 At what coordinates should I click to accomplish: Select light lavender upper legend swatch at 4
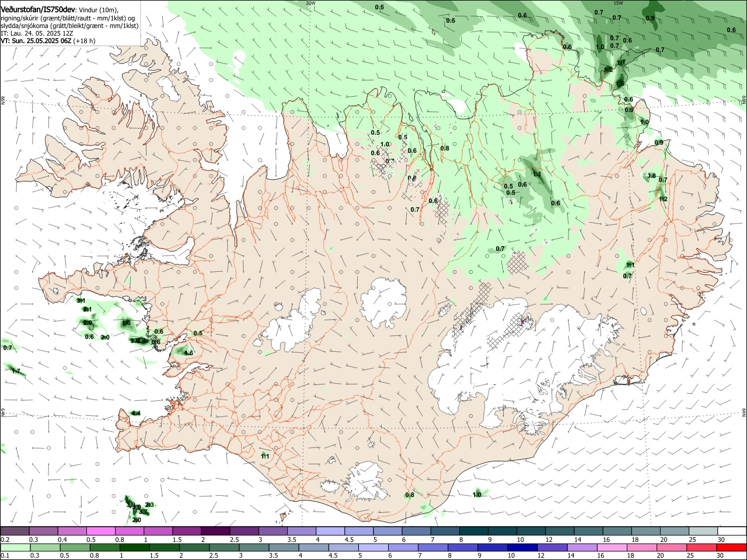[x=330, y=531]
